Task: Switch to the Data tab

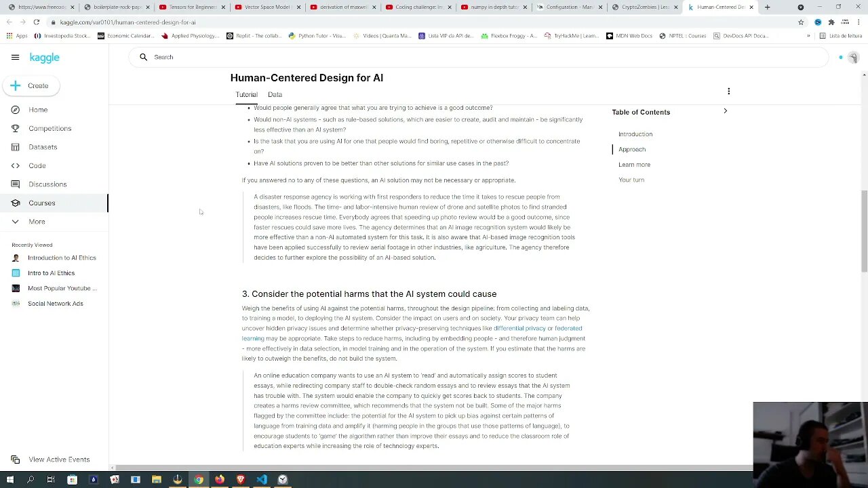Action: tap(275, 95)
